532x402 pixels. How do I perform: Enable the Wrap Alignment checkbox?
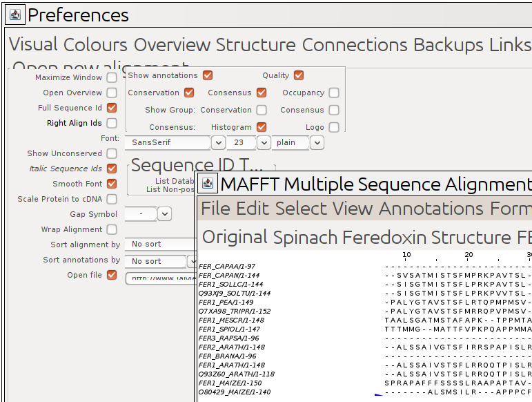coord(112,230)
